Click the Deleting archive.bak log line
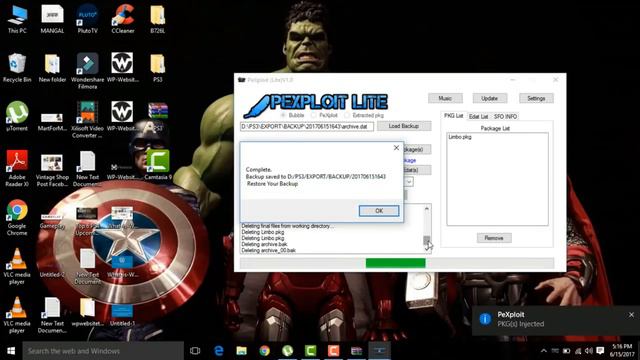 264,244
